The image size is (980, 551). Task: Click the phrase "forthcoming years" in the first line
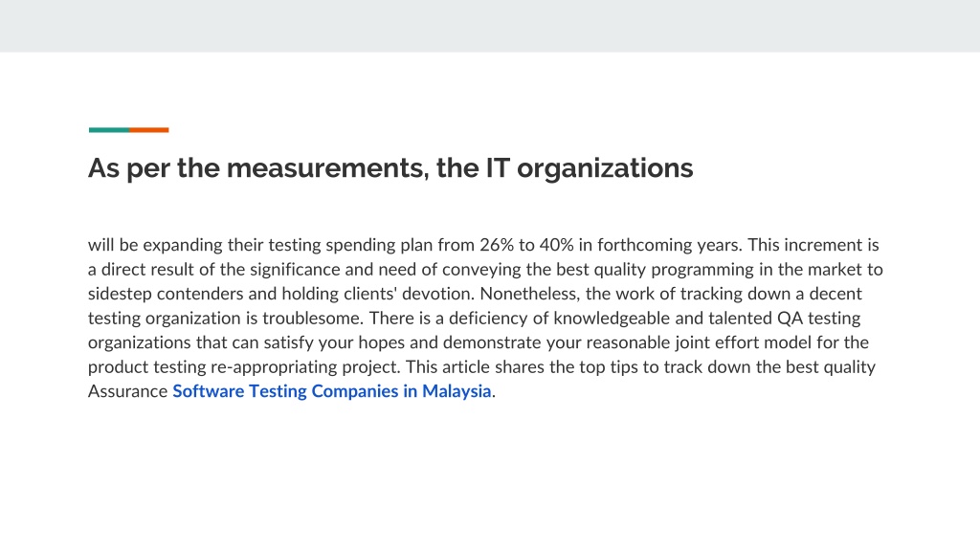tap(669, 245)
